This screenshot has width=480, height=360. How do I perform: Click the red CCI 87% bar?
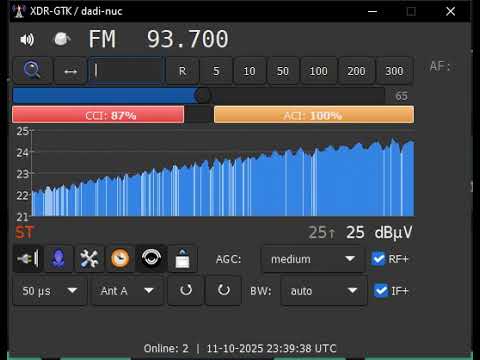(x=98, y=115)
